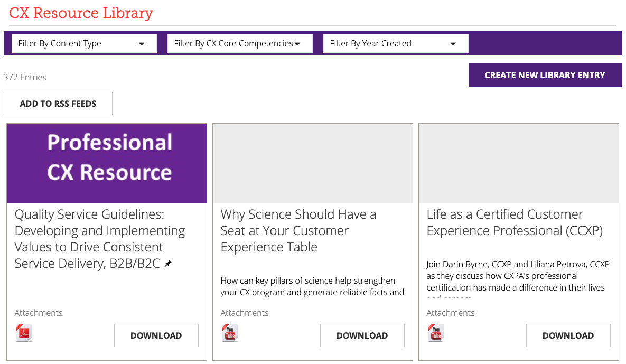The image size is (626, 364).
Task: Click the Filter By Year Created caret arrow
Action: 453,44
